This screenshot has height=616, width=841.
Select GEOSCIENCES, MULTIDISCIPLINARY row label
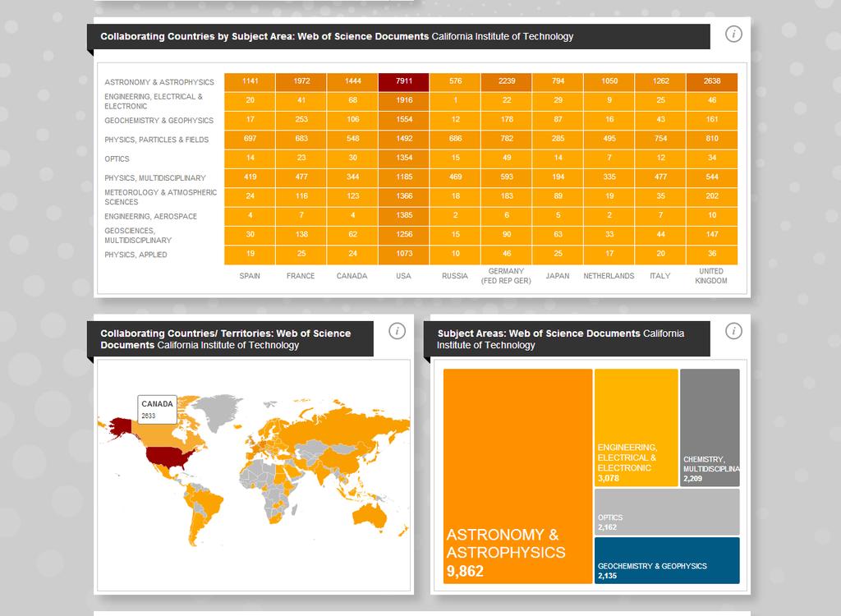[x=138, y=236]
